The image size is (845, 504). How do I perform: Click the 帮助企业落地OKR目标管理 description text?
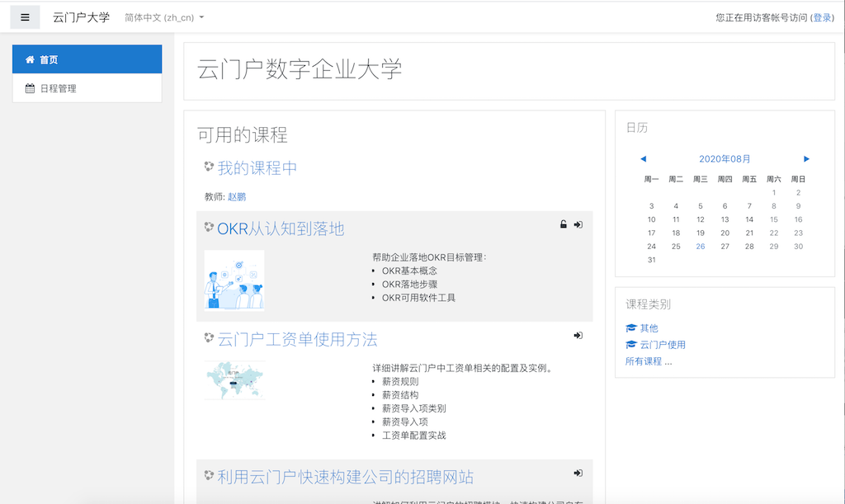point(429,257)
